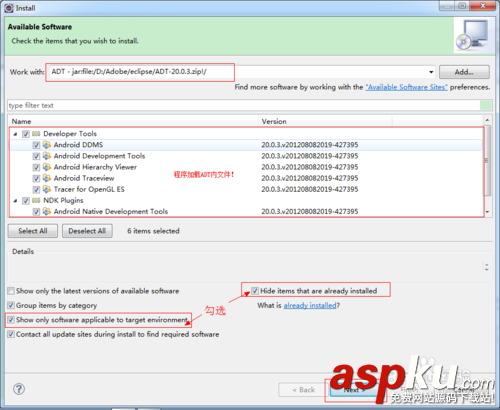Click the NDK Plugins category icon
Image resolution: width=500 pixels, height=410 pixels.
click(36, 201)
